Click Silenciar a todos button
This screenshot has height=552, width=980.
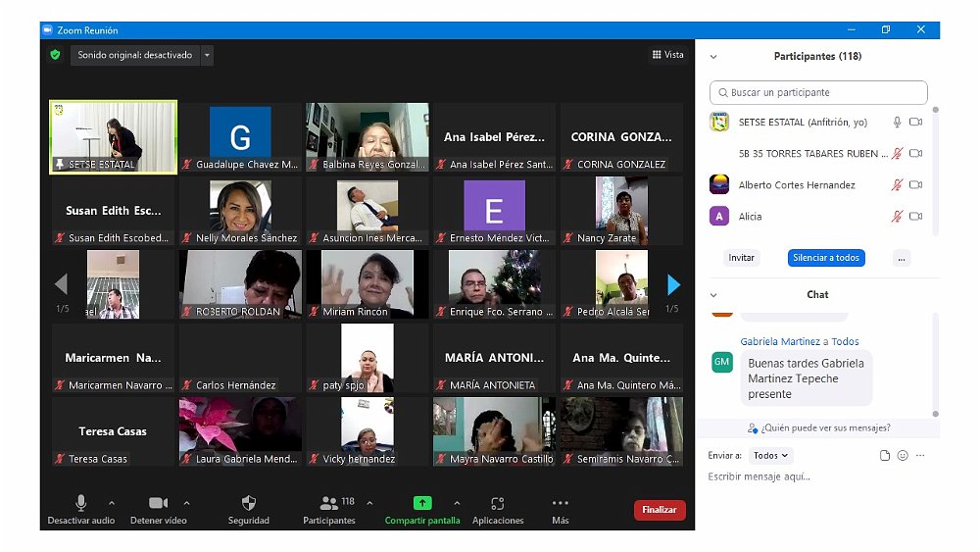pos(825,258)
